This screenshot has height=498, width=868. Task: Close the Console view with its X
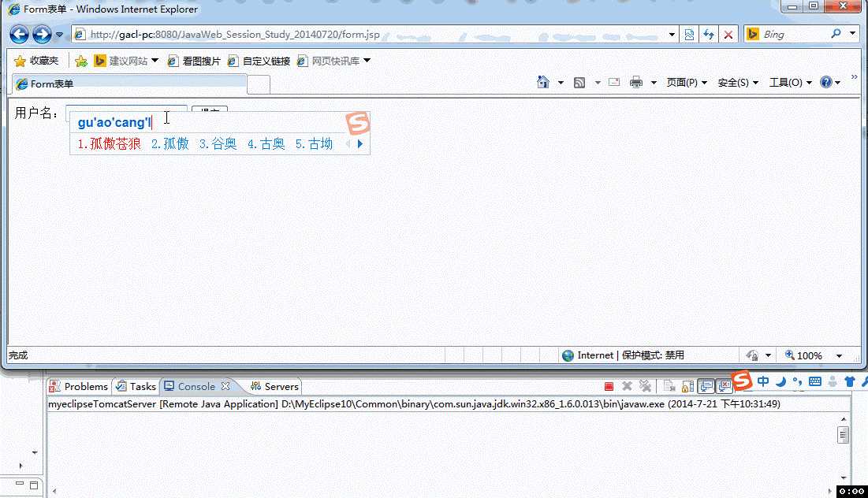(x=225, y=386)
